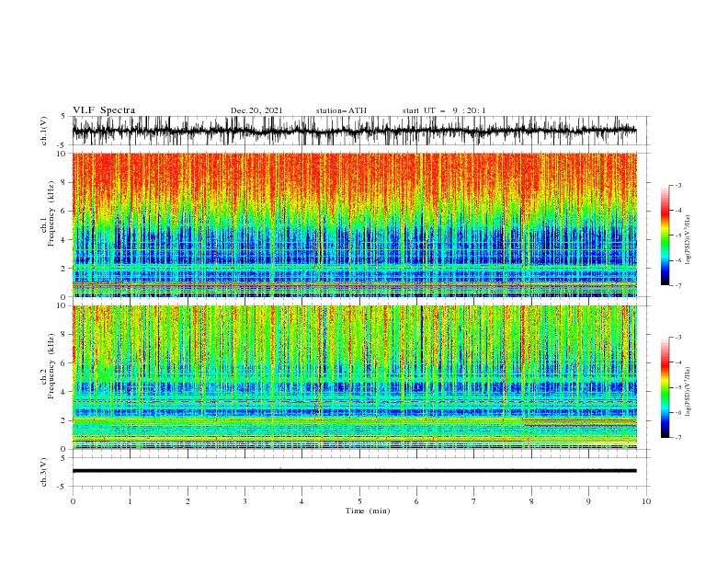Click time axis tick label "3"
This screenshot has height=563, width=728.
tap(245, 501)
